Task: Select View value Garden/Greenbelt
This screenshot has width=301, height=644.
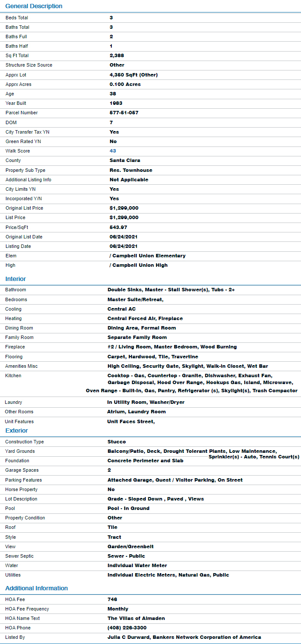Action: pos(131,546)
